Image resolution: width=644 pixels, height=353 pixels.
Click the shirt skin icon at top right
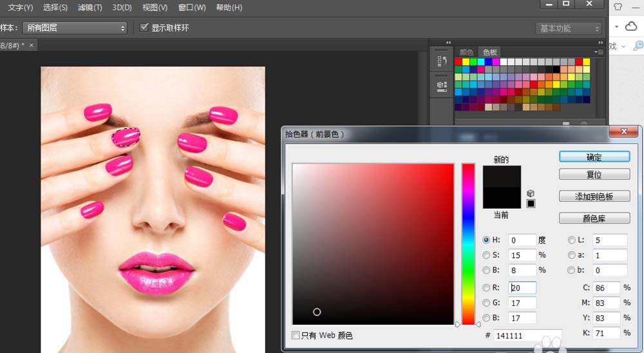(618, 7)
